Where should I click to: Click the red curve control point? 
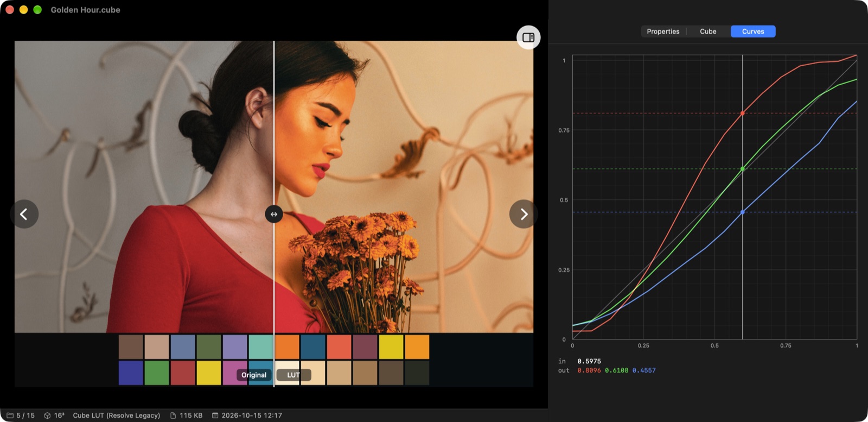[x=743, y=114]
